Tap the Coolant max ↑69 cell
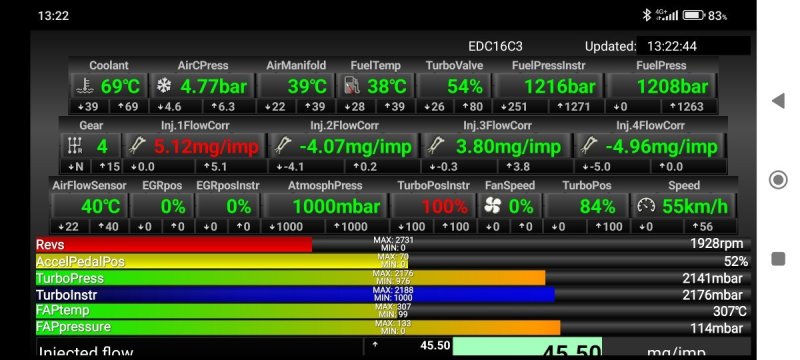800x360 pixels. (129, 107)
